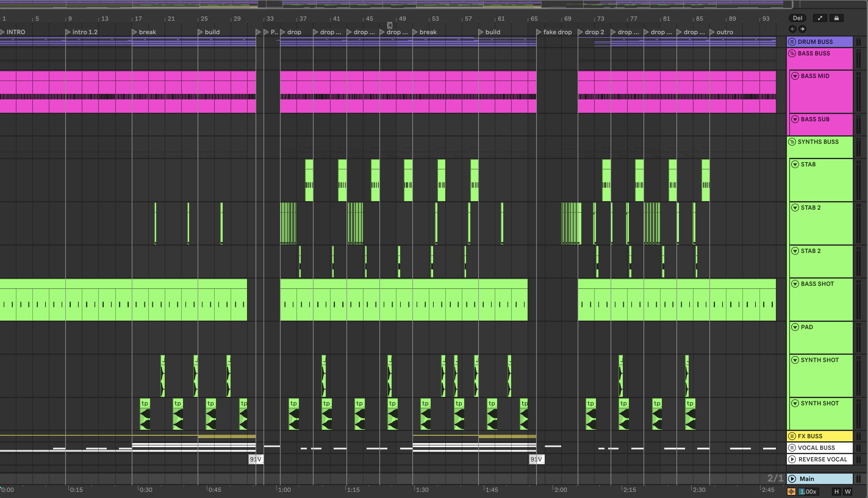The width and height of the screenshot is (868, 498).
Task: Toggle the orange waveform zoom icon
Action: [x=791, y=492]
